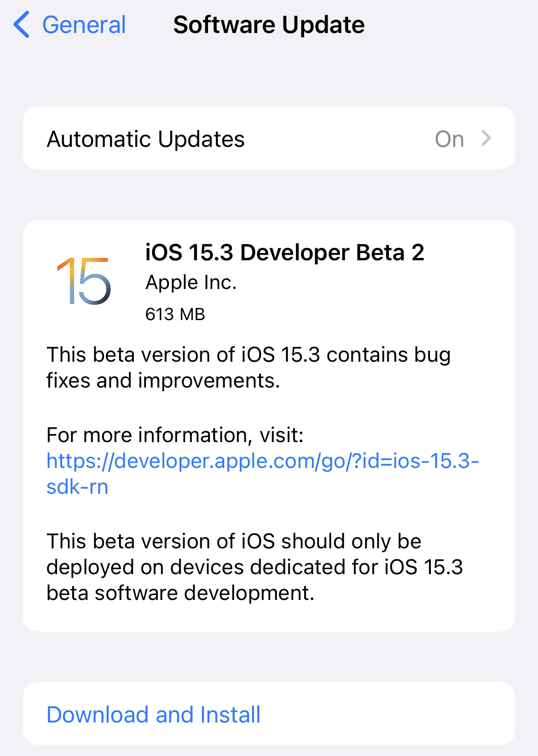Click the chevron beside Automatic Updates
The image size is (538, 756).
(x=486, y=138)
